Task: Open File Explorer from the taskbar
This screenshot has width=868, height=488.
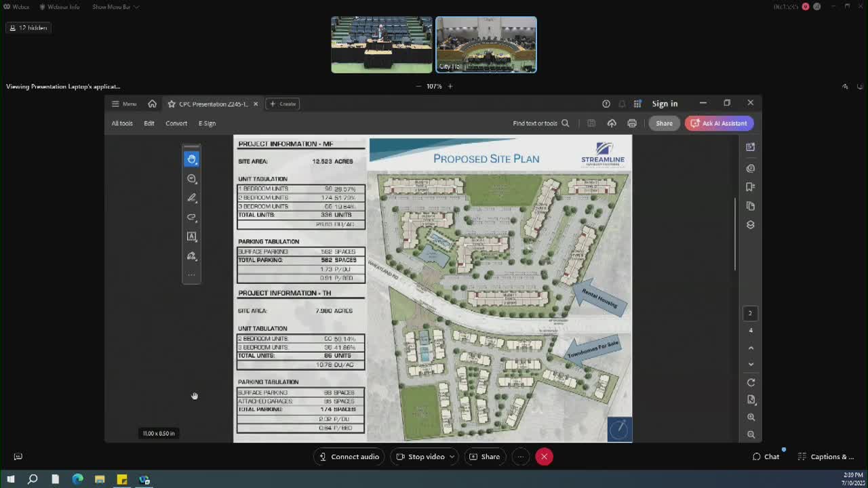Action: click(x=100, y=479)
